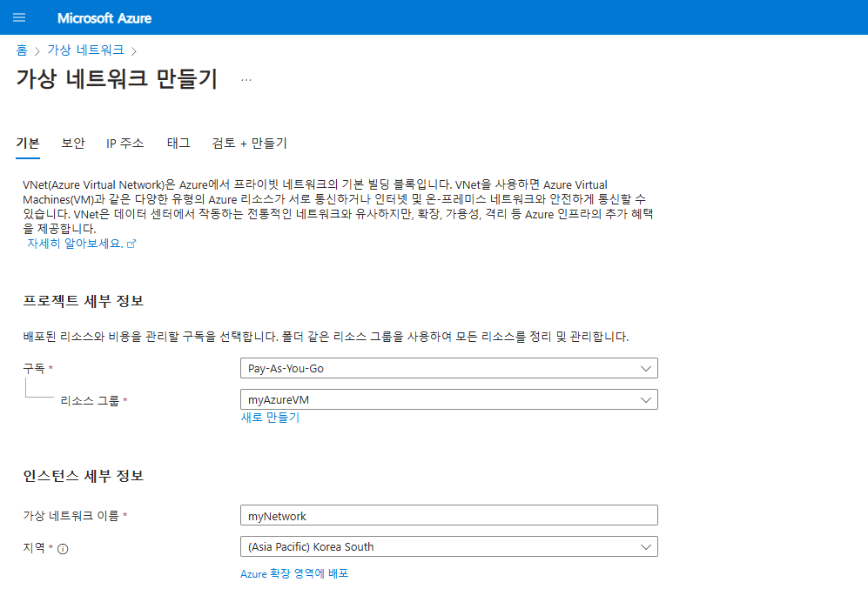The image size is (868, 609).
Task: Expand the 구독 Pay-As-You-Go dropdown
Action: pos(449,368)
